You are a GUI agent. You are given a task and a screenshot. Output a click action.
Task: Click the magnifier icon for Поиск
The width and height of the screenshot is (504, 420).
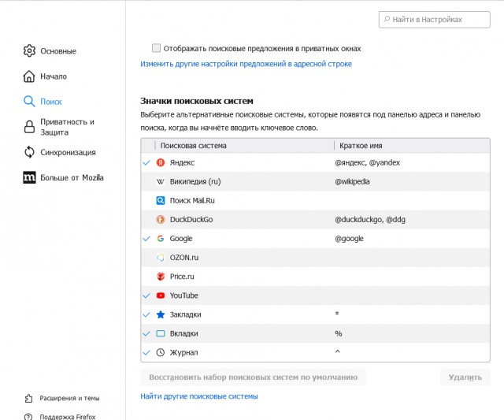(x=29, y=102)
